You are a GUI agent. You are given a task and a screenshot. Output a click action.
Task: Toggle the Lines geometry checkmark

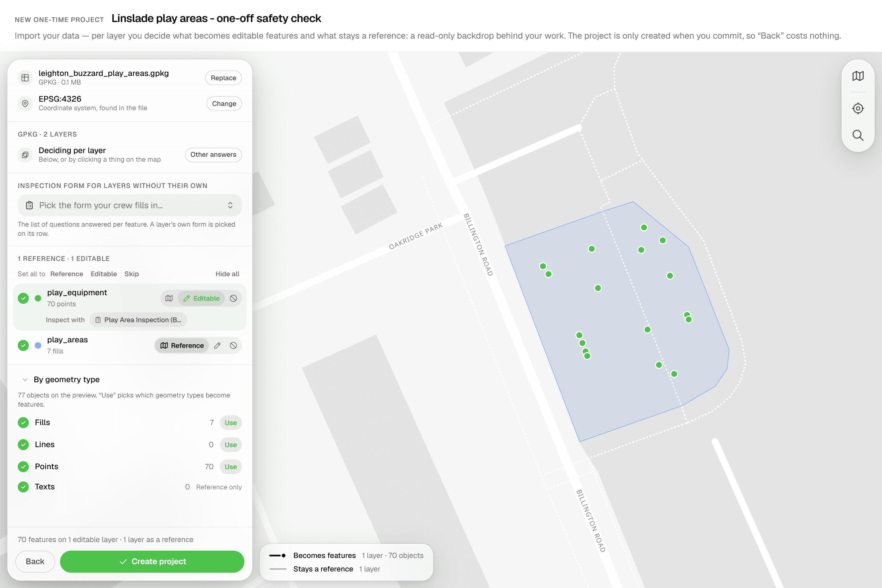pyautogui.click(x=23, y=445)
